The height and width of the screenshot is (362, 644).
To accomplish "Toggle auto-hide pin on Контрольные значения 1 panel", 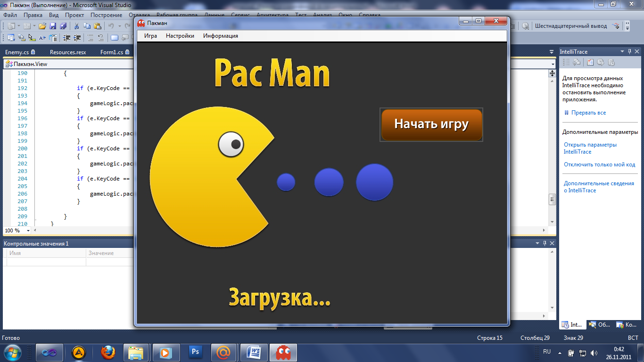I will point(545,243).
